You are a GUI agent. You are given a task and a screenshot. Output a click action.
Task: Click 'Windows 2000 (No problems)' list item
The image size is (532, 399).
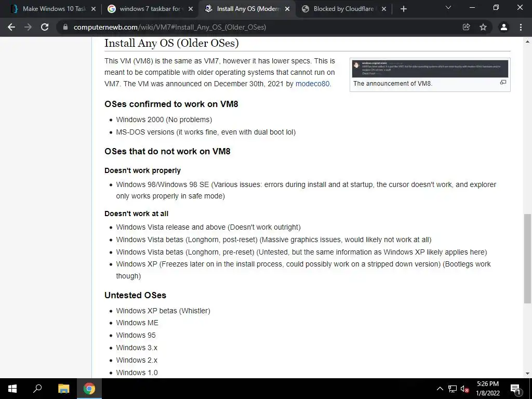click(x=164, y=120)
